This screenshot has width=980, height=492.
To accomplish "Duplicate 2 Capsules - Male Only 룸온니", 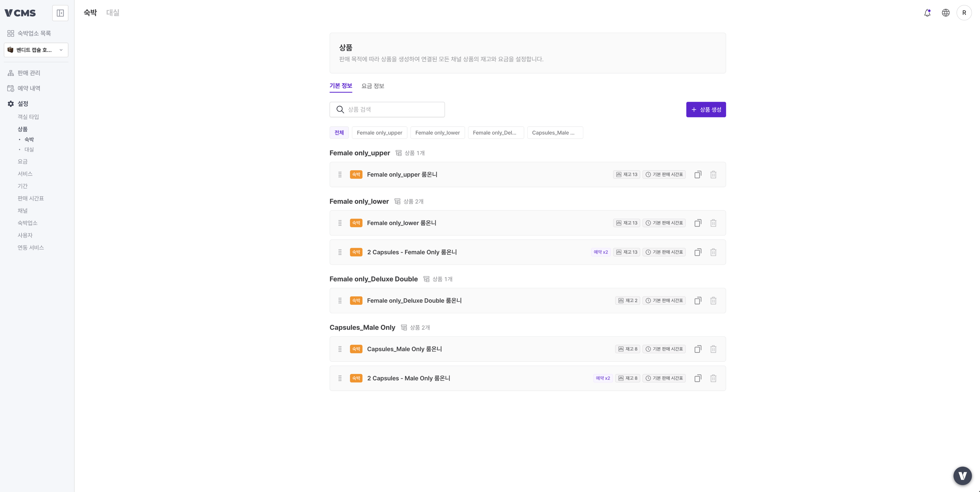I will [x=698, y=378].
